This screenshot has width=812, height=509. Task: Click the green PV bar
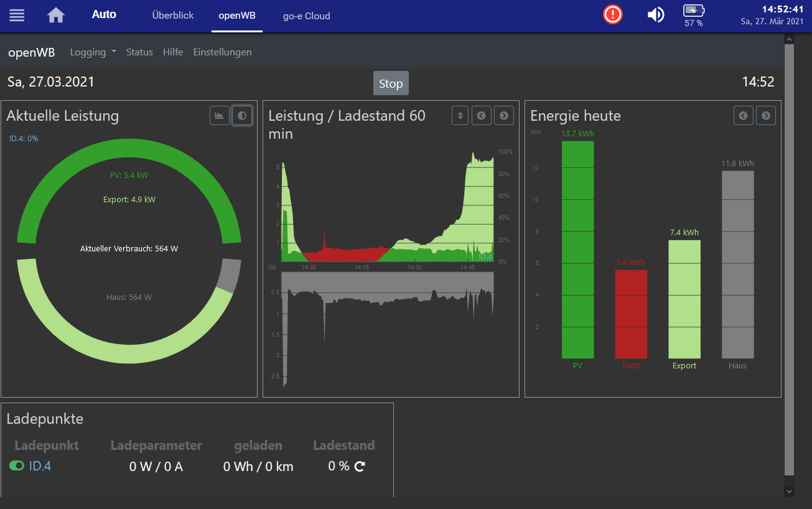pyautogui.click(x=578, y=250)
